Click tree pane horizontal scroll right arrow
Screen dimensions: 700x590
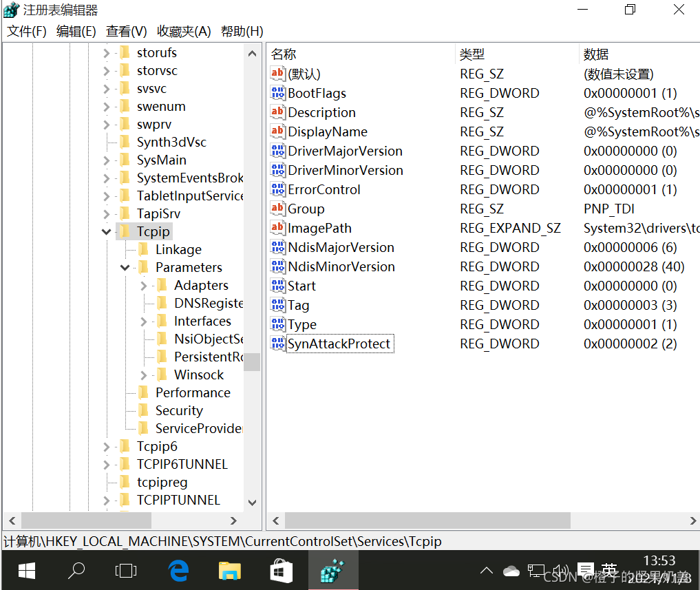[233, 520]
